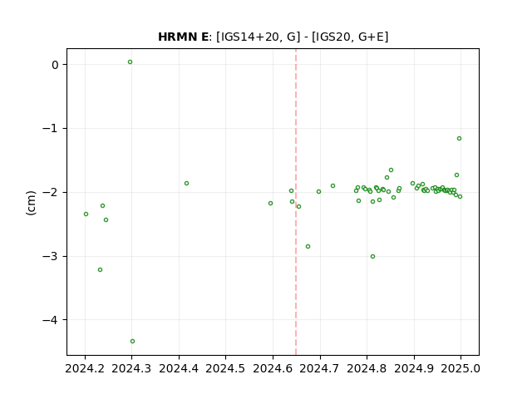Click the data point just left of 2024.6
The height and width of the screenshot is (399, 532).
271,203
